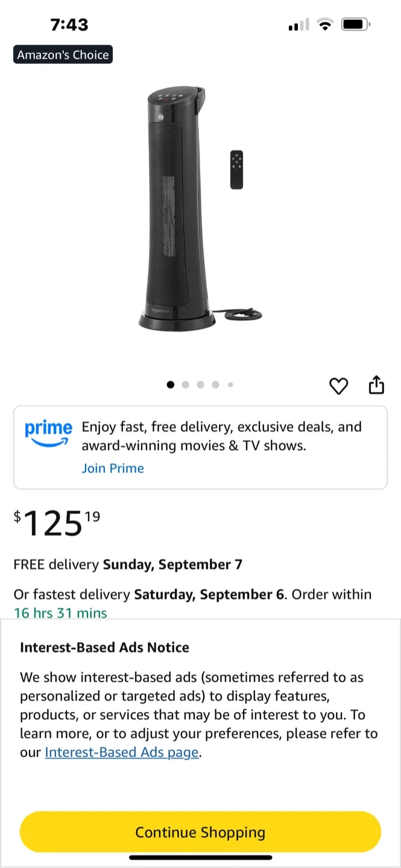Viewport: 401px width, 868px height.
Task: Tap the Amazon's Choice badge
Action: point(63,55)
